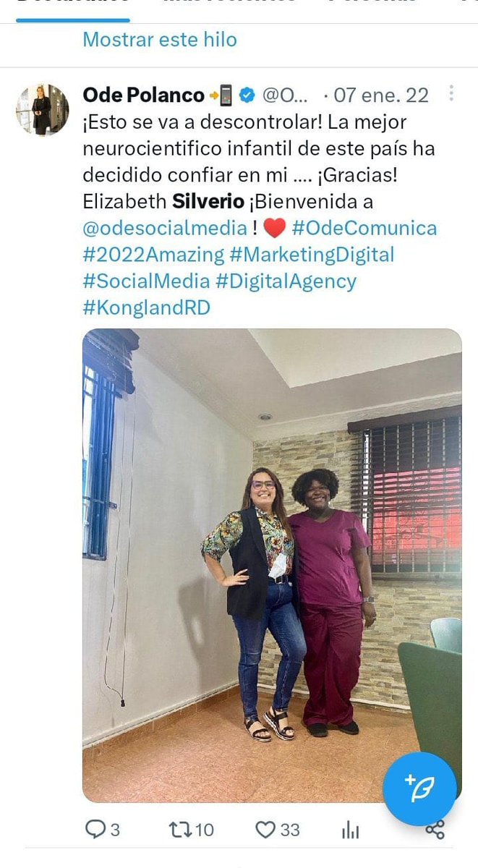The height and width of the screenshot is (868, 478).
Task: Open 'Mostrar este hilo' link
Action: tap(160, 39)
